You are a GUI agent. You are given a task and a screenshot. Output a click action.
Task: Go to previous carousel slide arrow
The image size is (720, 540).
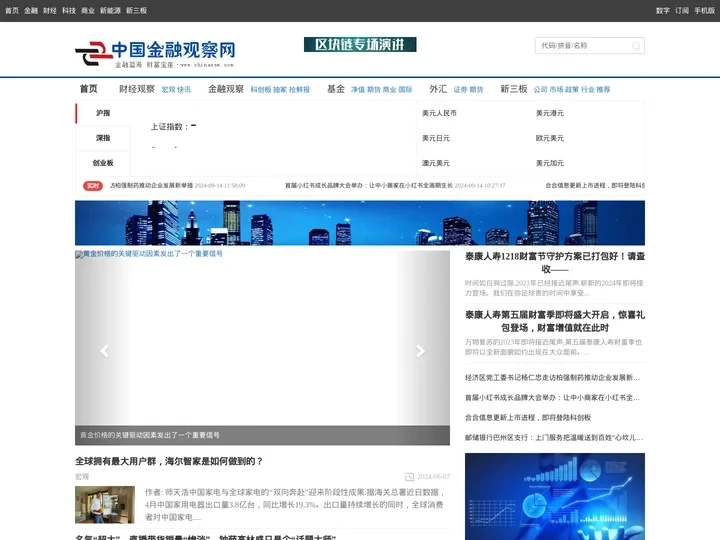(105, 351)
